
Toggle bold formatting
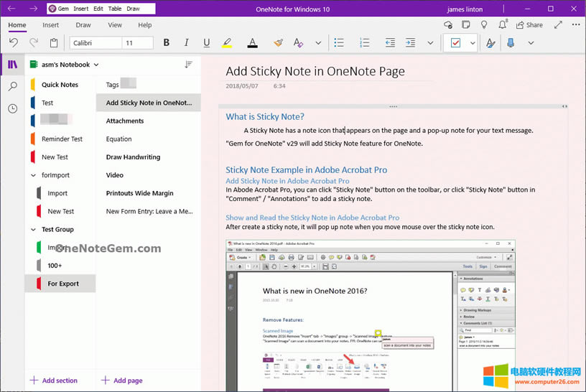[x=167, y=43]
